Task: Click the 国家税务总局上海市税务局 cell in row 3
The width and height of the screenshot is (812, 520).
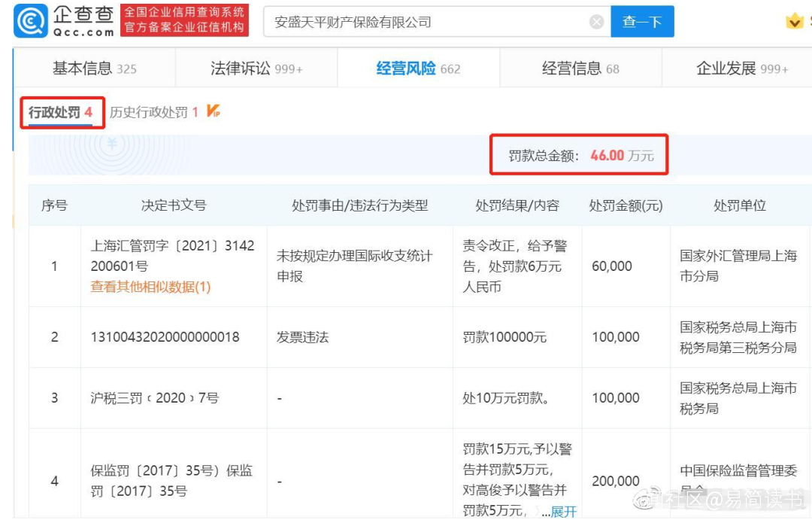Action: coord(738,398)
